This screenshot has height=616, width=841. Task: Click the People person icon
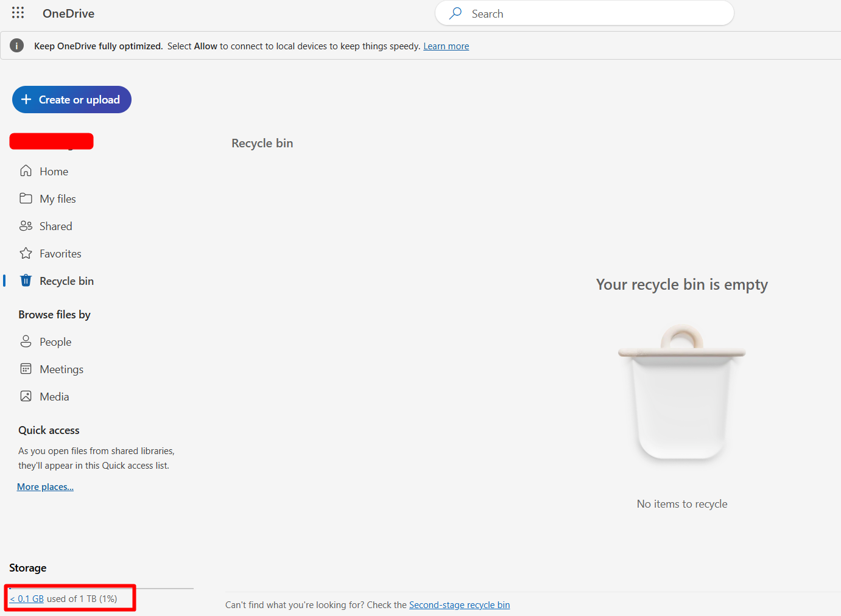coord(26,341)
